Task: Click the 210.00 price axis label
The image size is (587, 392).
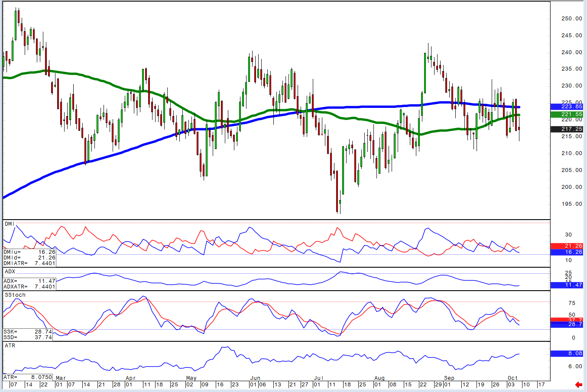Action: (x=572, y=153)
